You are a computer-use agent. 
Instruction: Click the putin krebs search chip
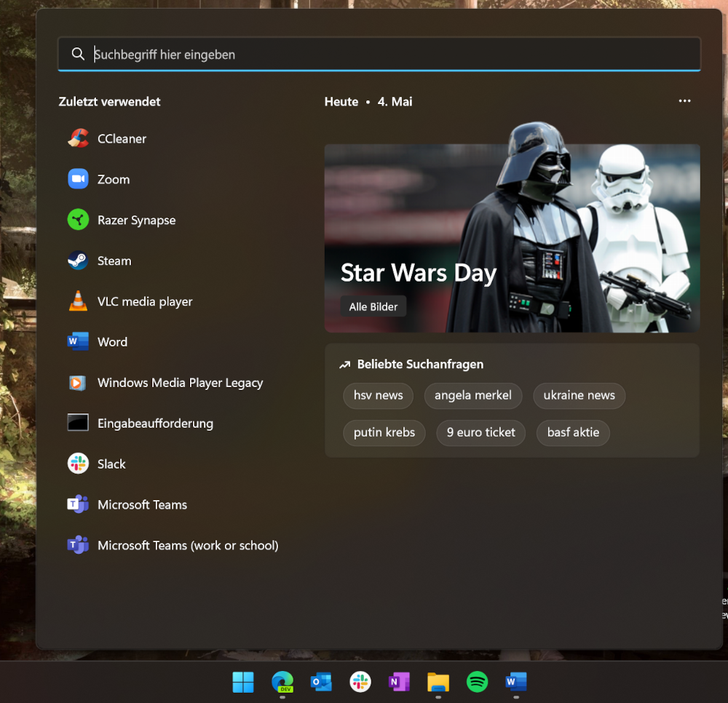[x=384, y=432]
